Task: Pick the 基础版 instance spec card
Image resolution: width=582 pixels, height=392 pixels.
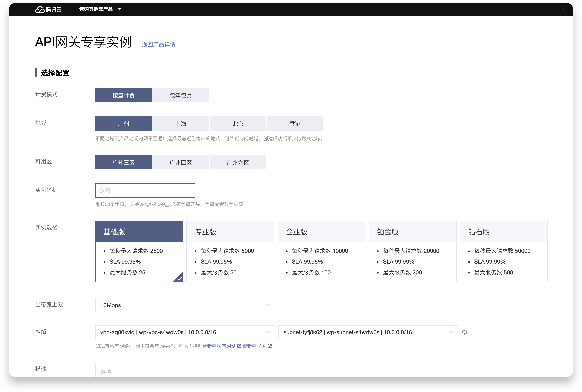Action: point(139,251)
